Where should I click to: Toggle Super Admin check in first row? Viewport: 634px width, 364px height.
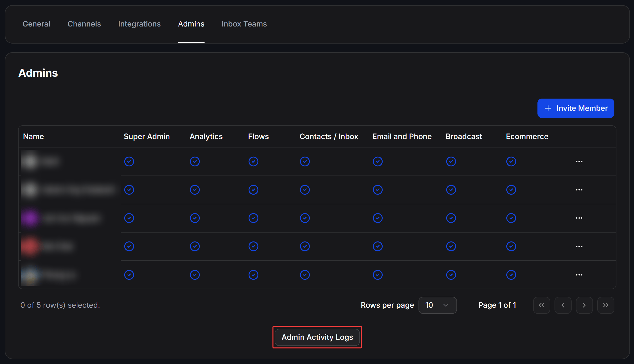(129, 161)
